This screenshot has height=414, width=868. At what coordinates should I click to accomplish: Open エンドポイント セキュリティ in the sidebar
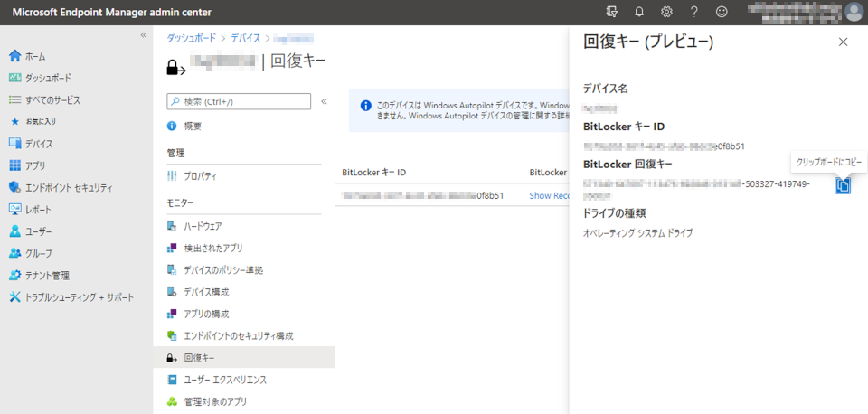click(x=61, y=188)
